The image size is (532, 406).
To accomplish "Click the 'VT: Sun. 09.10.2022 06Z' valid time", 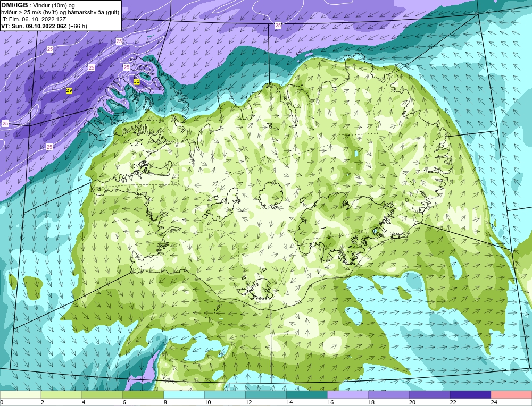I will 34,26.
